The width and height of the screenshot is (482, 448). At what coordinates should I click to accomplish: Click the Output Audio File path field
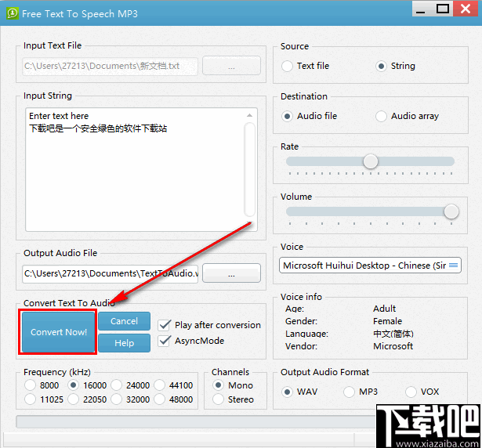(x=110, y=274)
